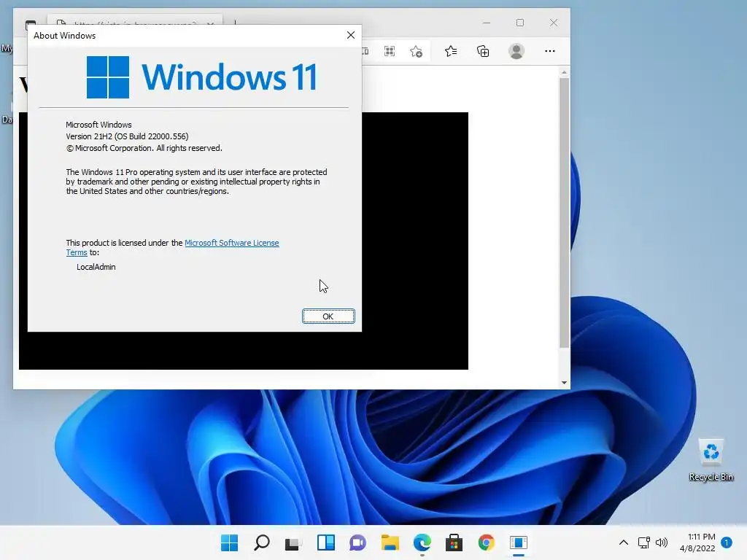Viewport: 747px width, 560px height.
Task: Click OK in About Windows dialog
Action: pyautogui.click(x=328, y=316)
